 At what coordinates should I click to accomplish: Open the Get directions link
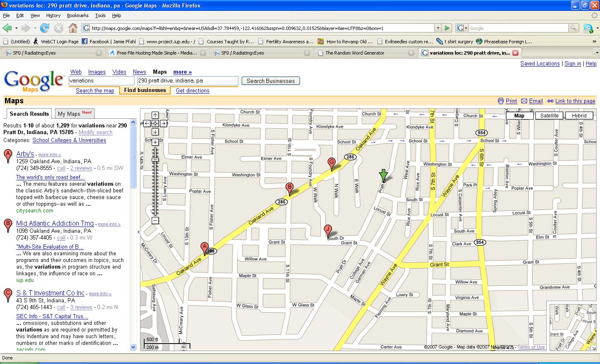coord(192,90)
